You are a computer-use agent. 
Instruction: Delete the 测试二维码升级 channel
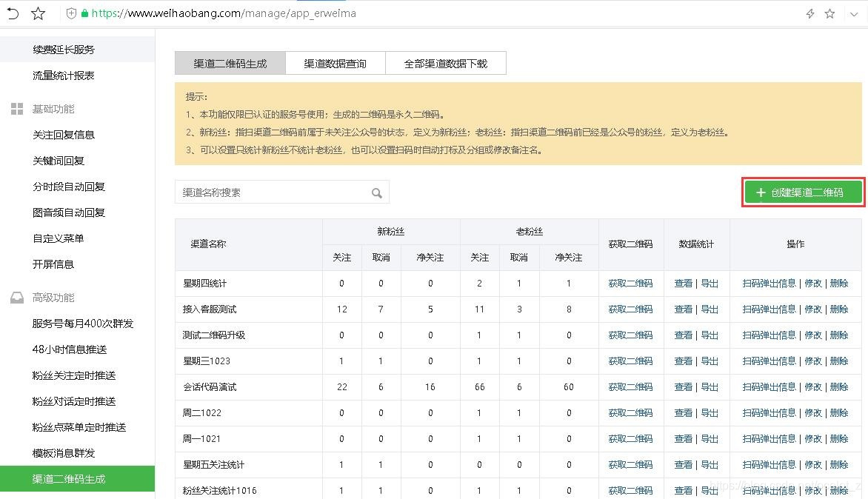[x=839, y=335]
